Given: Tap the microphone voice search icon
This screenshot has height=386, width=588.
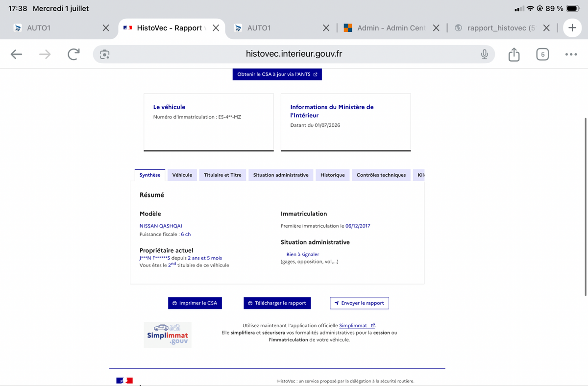Looking at the screenshot, I should 484,54.
